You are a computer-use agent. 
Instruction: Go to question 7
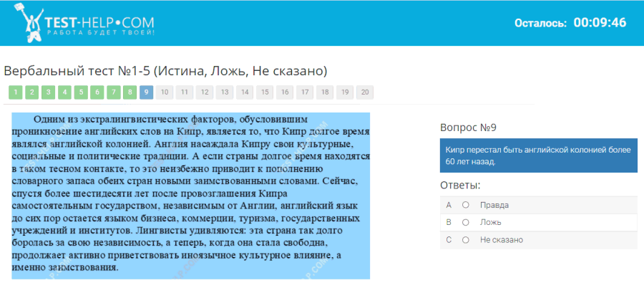(x=113, y=92)
